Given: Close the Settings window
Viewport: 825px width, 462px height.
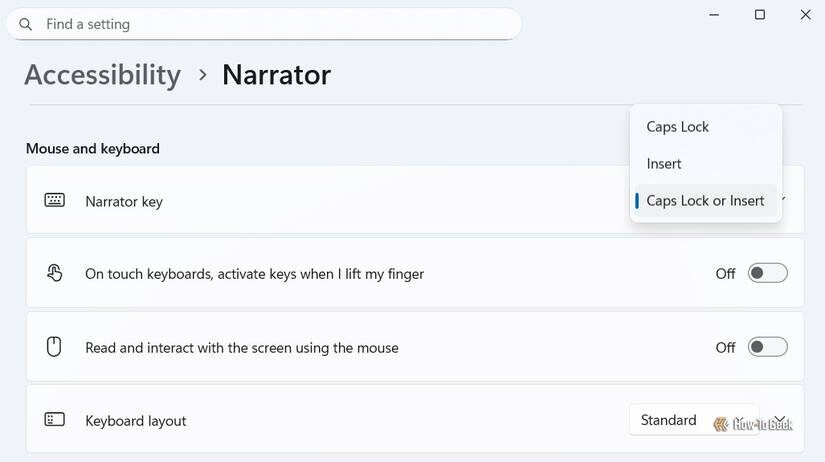Looking at the screenshot, I should coord(806,14).
